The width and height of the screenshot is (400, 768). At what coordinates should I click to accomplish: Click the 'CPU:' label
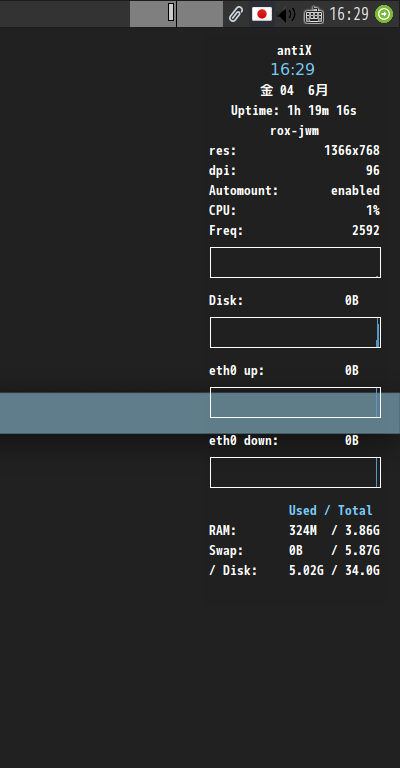(223, 211)
